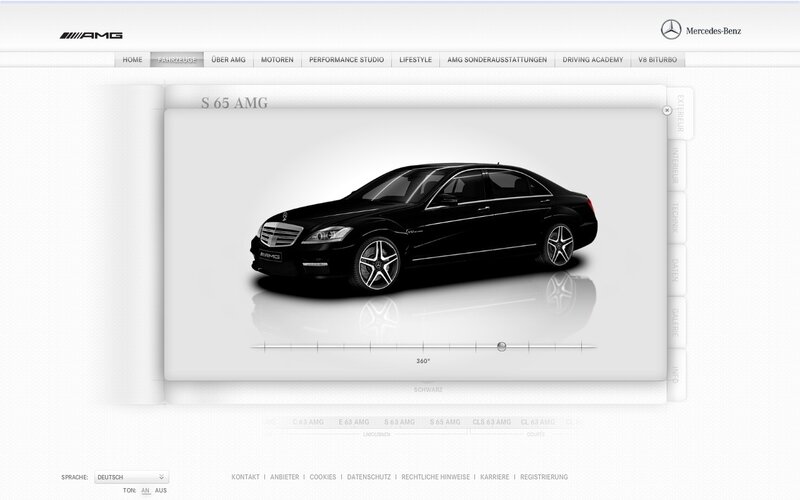Click the AMG logo
The width and height of the screenshot is (800, 500).
[x=91, y=35]
